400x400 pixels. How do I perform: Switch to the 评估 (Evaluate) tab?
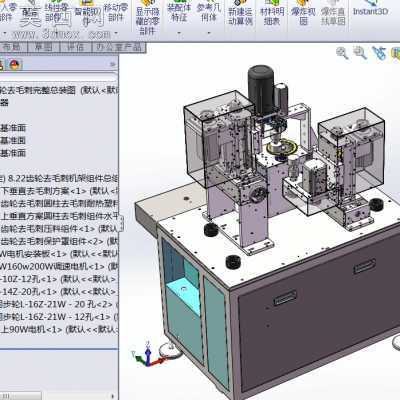[75, 47]
